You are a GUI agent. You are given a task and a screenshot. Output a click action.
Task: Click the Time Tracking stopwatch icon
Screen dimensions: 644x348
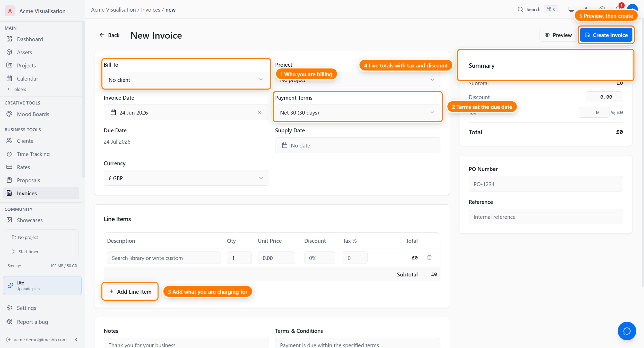9,154
